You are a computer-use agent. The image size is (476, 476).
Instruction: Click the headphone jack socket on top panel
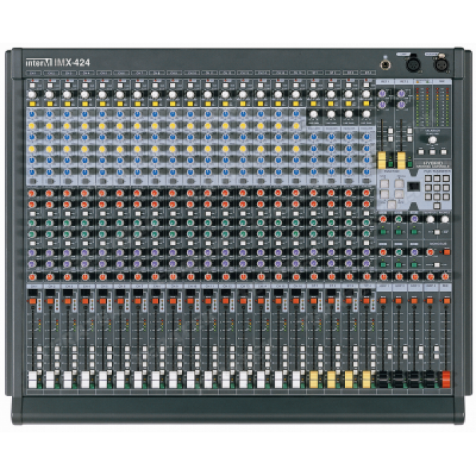(x=386, y=64)
